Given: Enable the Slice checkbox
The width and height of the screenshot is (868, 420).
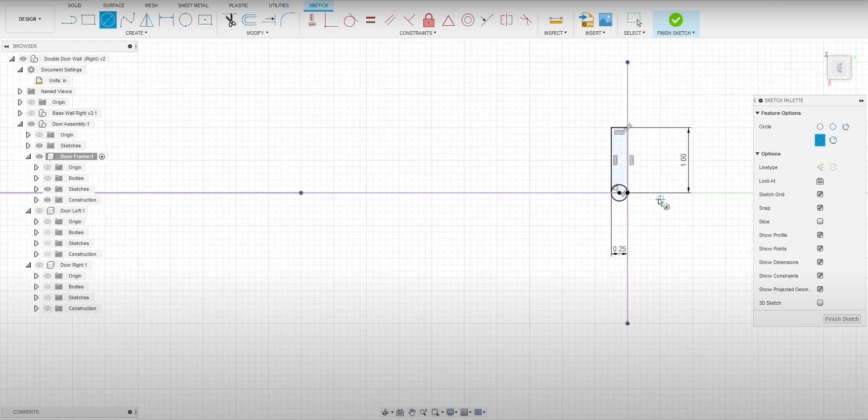Looking at the screenshot, I should tap(820, 222).
